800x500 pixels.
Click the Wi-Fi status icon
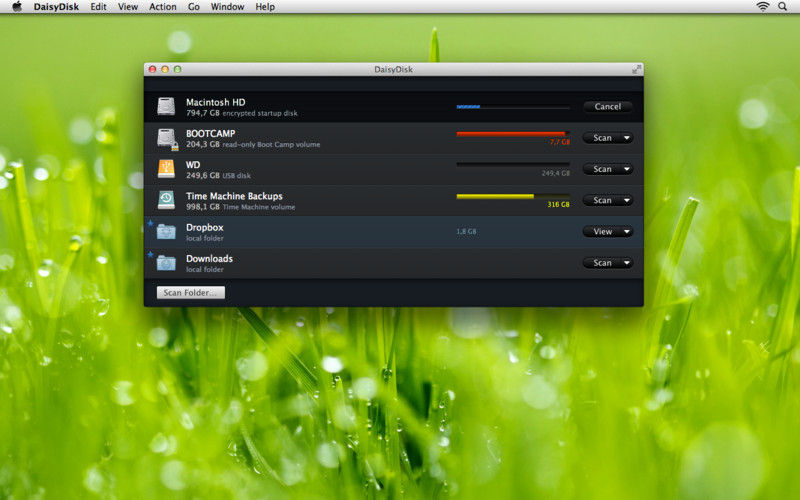[763, 7]
